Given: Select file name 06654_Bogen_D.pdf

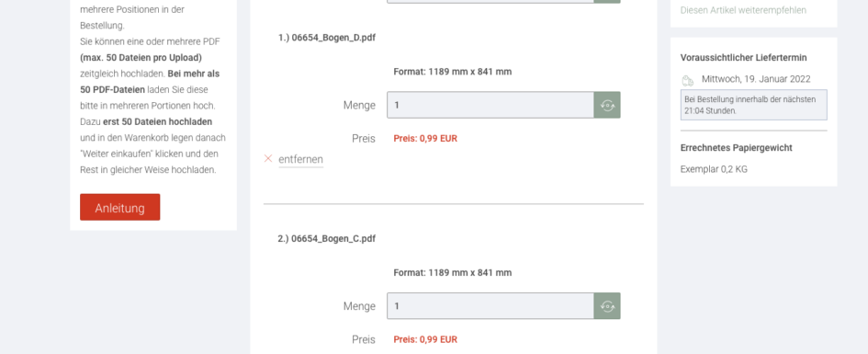Looking at the screenshot, I should tap(327, 38).
